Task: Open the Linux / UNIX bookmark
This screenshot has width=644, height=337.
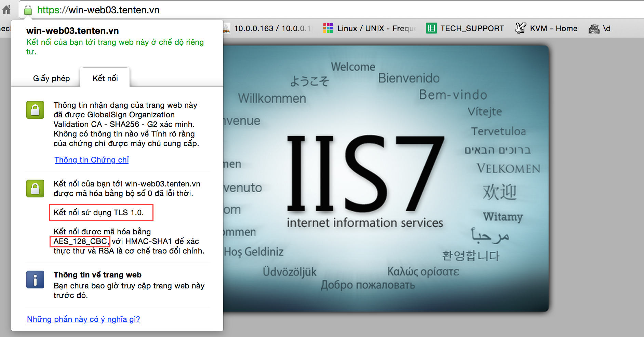Action: click(370, 28)
